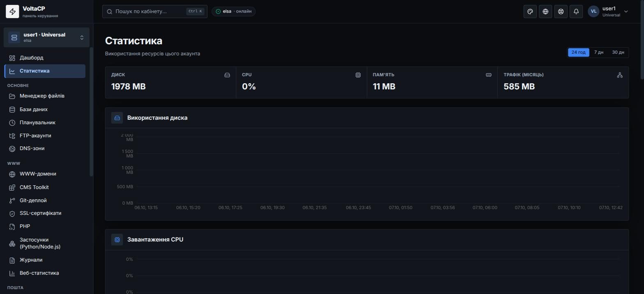Screen dimensions: 644x294
Task: Open the notifications bell icon
Action: click(x=576, y=11)
